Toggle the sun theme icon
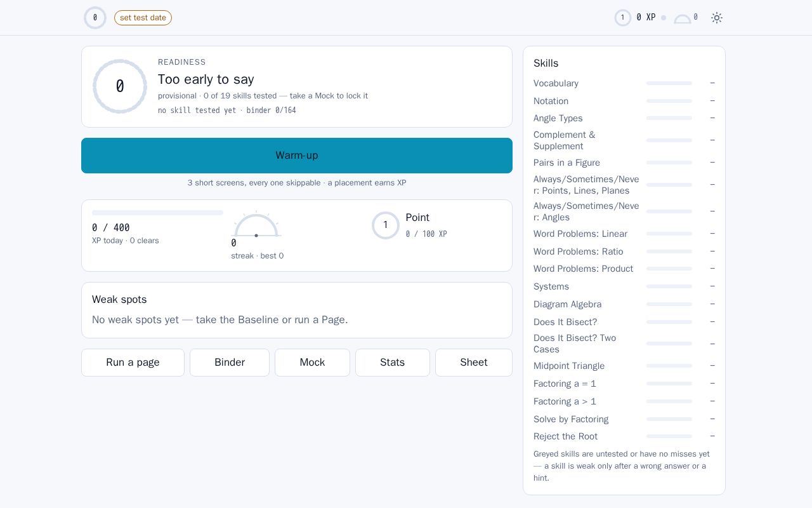 [717, 18]
